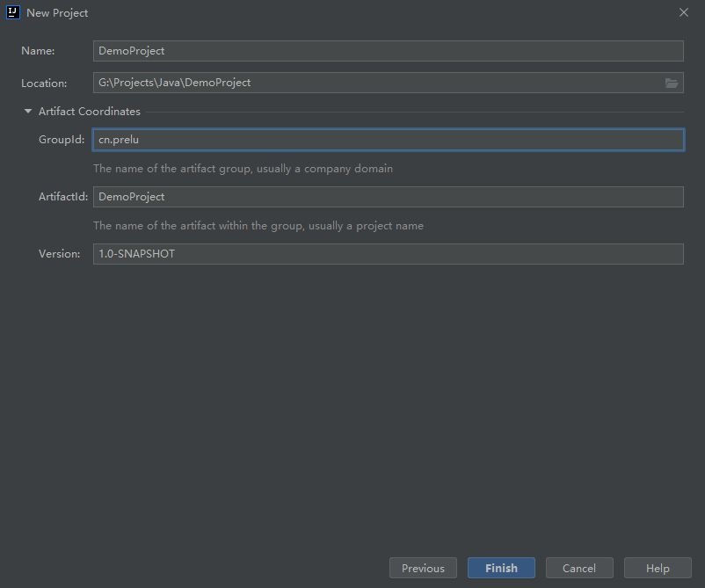This screenshot has width=705, height=588.
Task: Cancel the New Project dialog
Action: pyautogui.click(x=579, y=568)
